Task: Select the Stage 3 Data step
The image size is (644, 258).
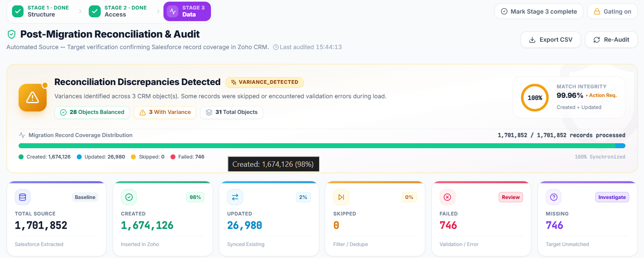Action: (x=187, y=11)
